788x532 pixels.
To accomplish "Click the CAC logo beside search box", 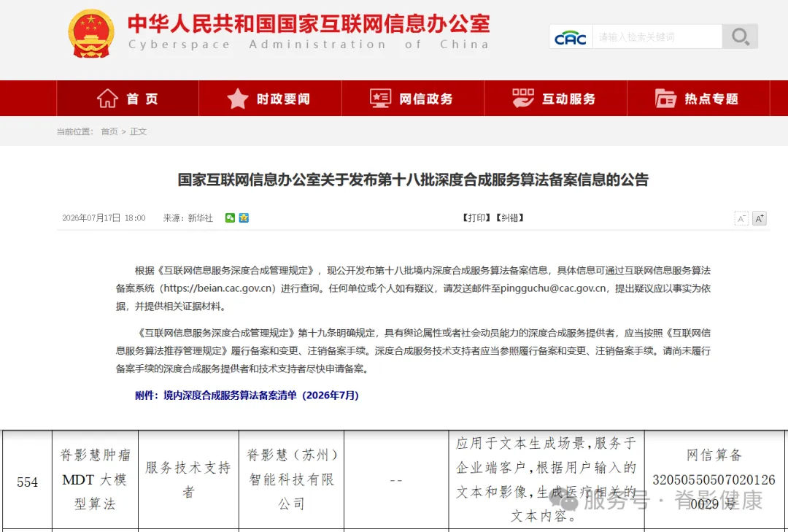I will point(571,36).
